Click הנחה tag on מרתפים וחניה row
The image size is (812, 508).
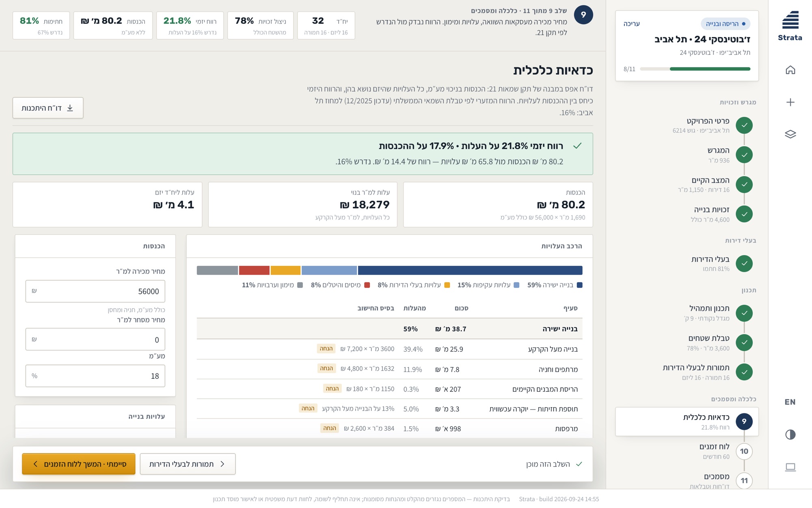pos(326,369)
